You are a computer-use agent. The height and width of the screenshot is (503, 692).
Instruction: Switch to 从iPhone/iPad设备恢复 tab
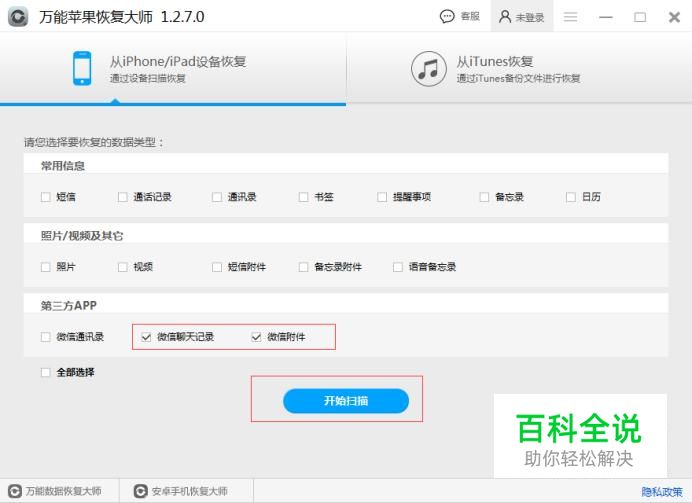[x=173, y=68]
